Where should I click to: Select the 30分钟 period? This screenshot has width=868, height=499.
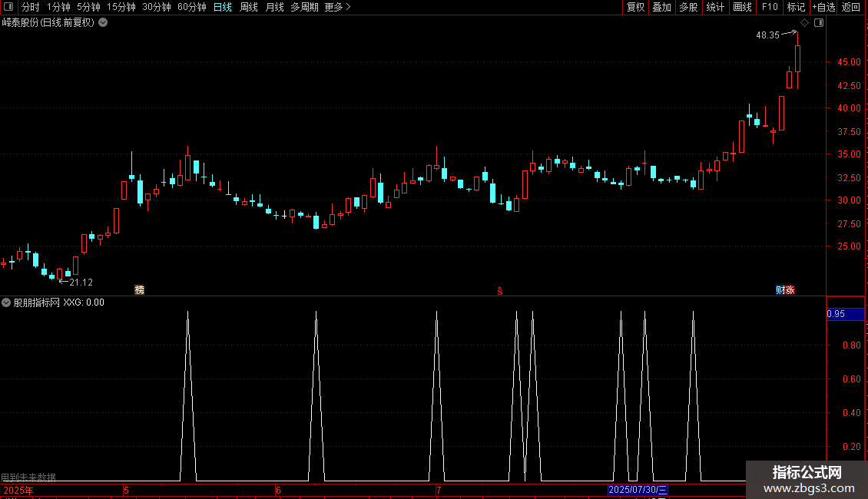pos(156,7)
